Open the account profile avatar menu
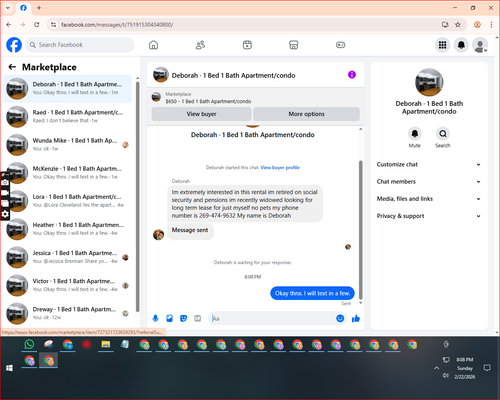Image resolution: width=500 pixels, height=400 pixels. coord(480,45)
